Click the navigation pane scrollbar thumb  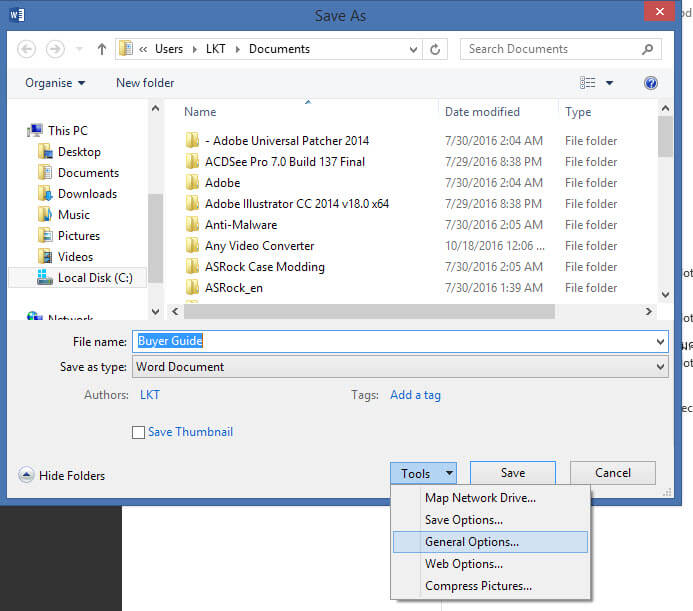[155, 238]
